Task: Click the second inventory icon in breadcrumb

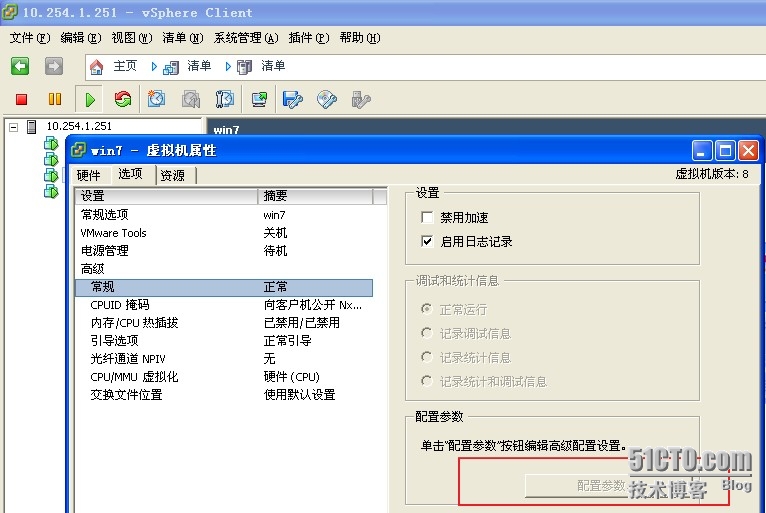Action: [x=244, y=67]
